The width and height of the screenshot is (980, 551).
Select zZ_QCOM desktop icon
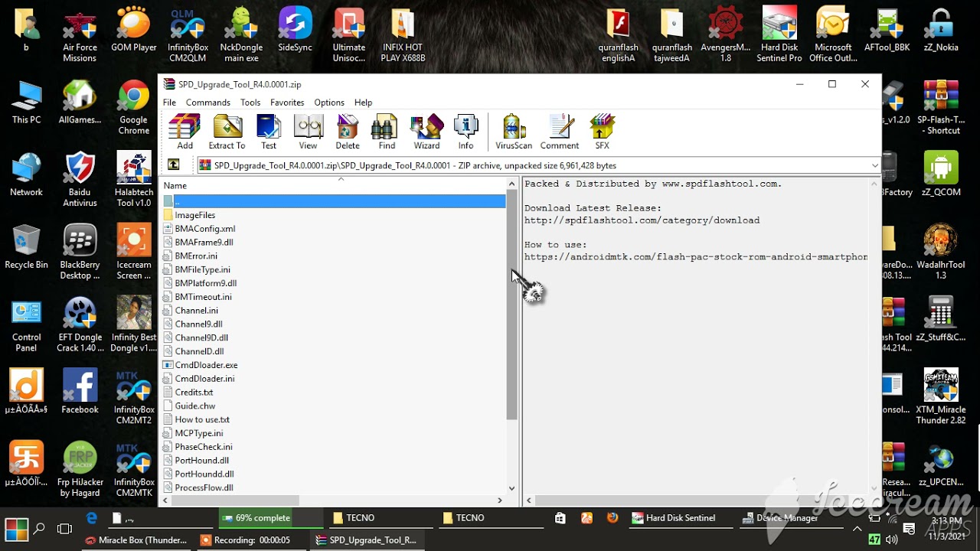pos(941,174)
